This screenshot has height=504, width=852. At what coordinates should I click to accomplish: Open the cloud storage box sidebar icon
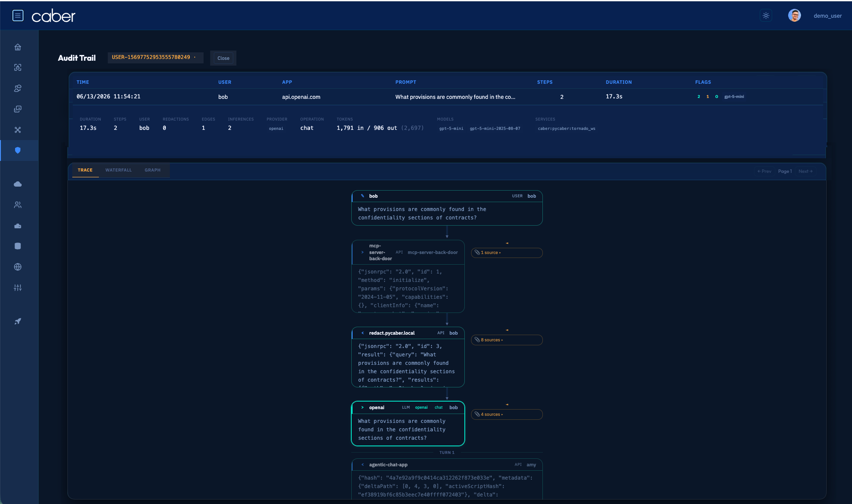point(18,226)
